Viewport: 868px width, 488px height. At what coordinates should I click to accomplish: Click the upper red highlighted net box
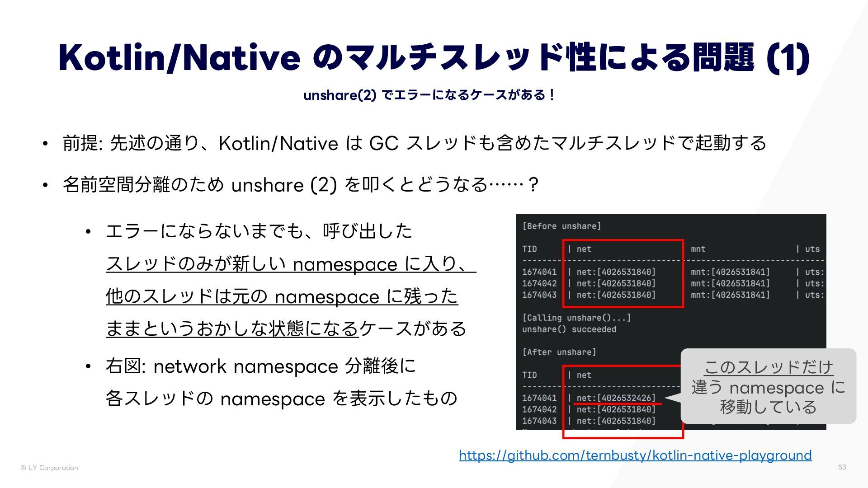click(x=623, y=274)
